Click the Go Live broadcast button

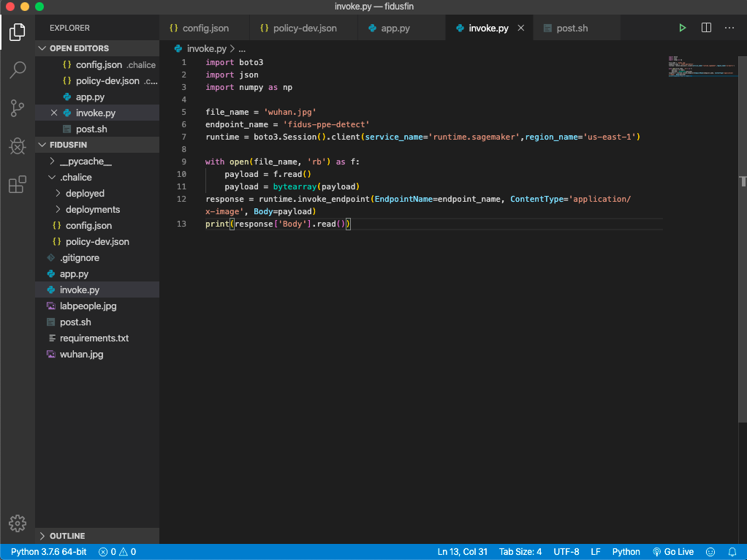[672, 552]
